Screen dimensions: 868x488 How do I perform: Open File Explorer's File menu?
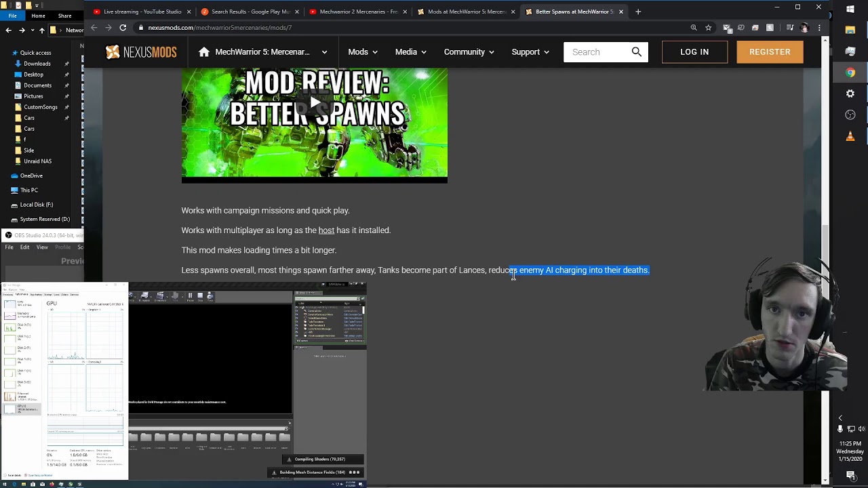click(x=12, y=16)
